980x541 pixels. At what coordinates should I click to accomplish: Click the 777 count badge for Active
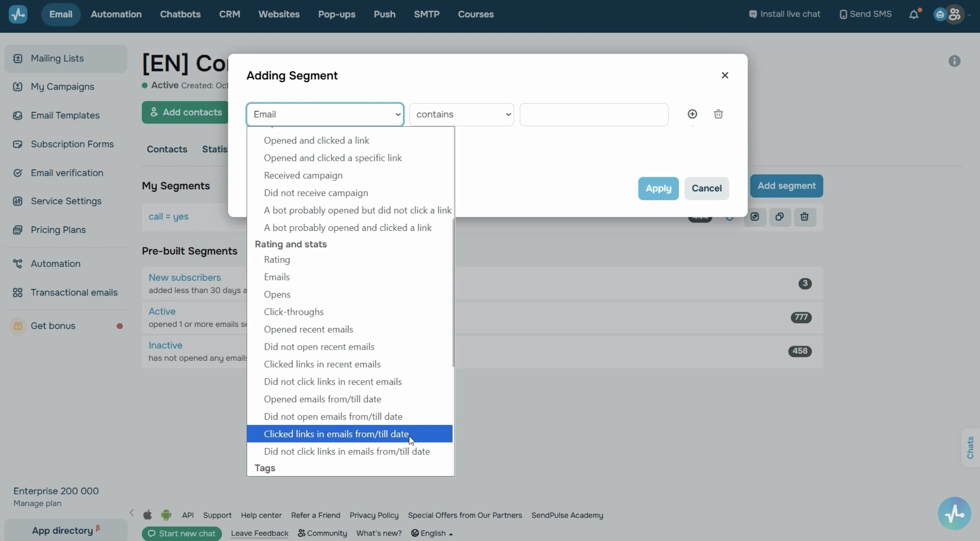[x=801, y=317]
